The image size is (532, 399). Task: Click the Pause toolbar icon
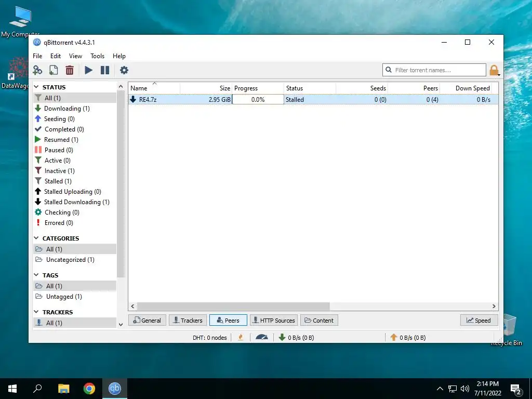point(105,70)
